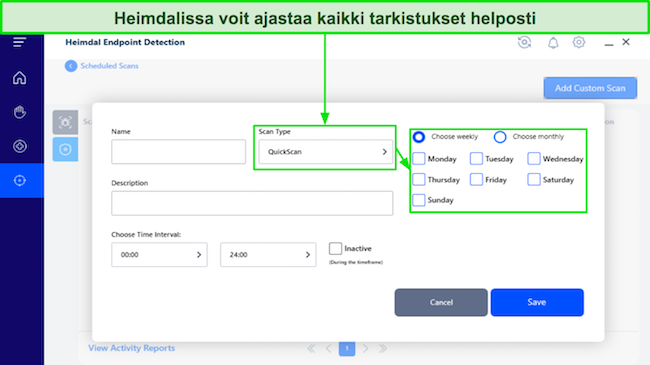
Task: Go to previous page arrow
Action: tap(329, 348)
